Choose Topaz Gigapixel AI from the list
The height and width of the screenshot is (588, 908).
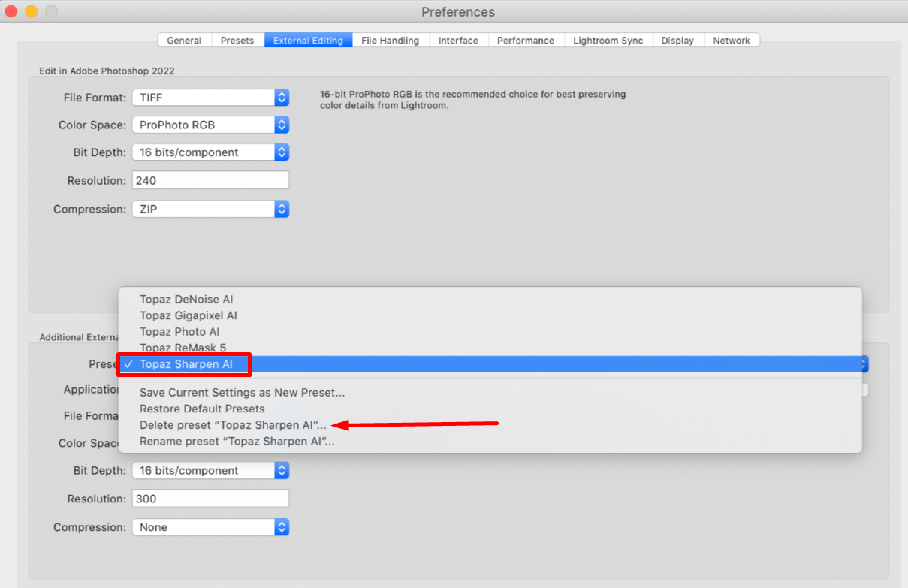point(189,315)
